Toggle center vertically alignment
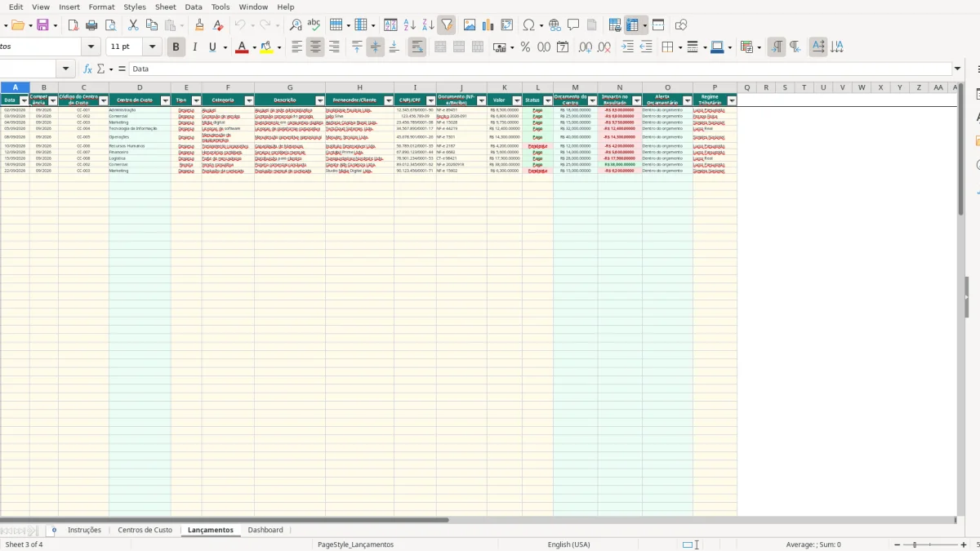Viewport: 980px width, 551px height. coord(376,47)
